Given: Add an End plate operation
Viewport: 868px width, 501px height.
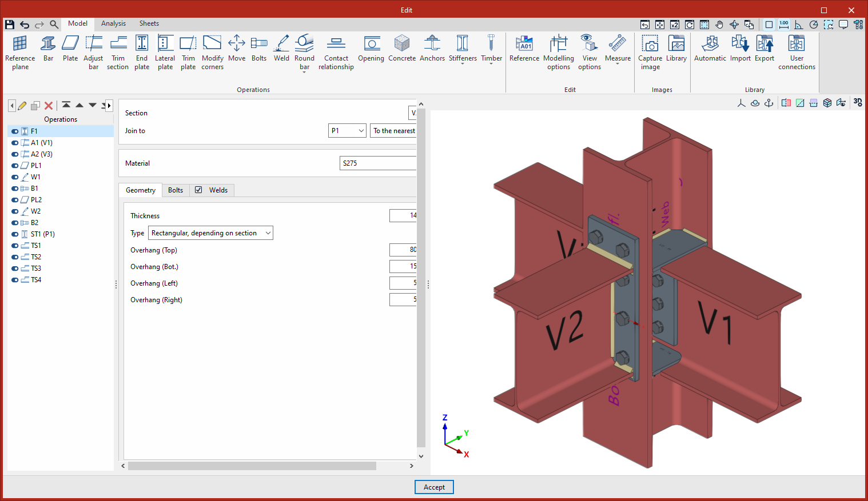Looking at the screenshot, I should (x=142, y=53).
